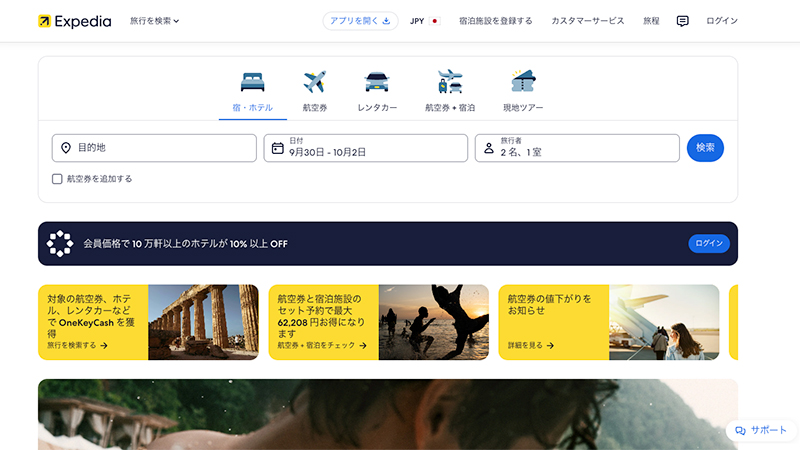Open the date picker 9月30日 - 10月2日
This screenshot has height=450, width=800.
[366, 148]
